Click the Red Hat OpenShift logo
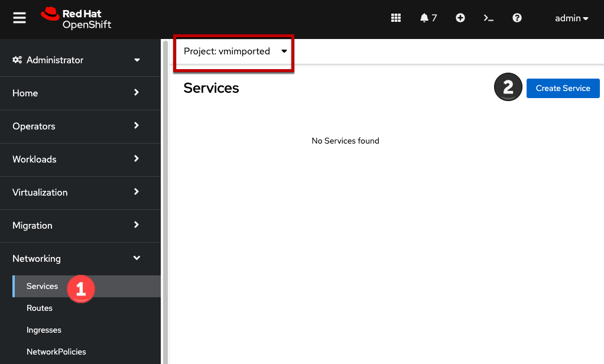The width and height of the screenshot is (604, 364). (76, 18)
